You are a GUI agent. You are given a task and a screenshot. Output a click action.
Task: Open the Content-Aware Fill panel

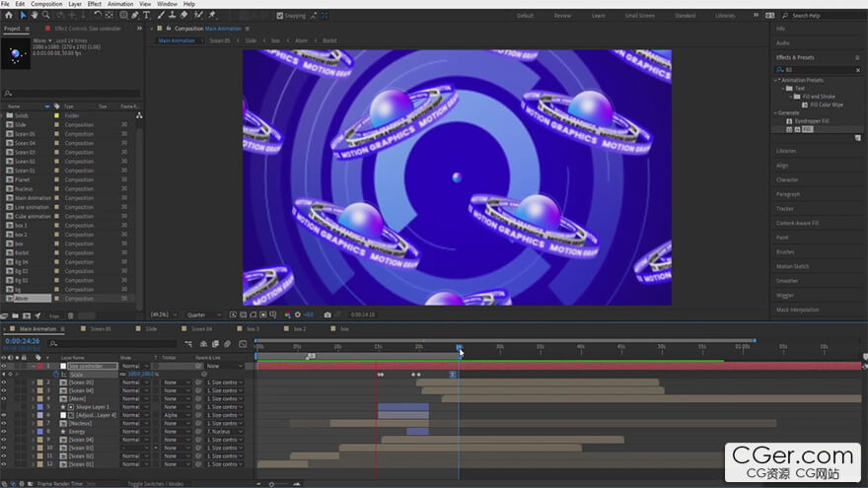tap(797, 223)
